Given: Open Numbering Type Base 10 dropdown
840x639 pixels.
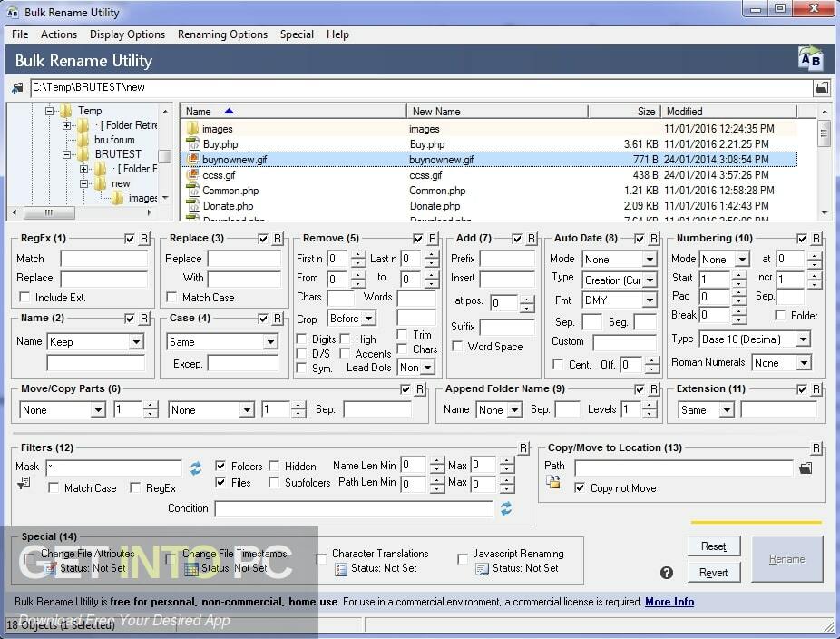Looking at the screenshot, I should click(803, 339).
